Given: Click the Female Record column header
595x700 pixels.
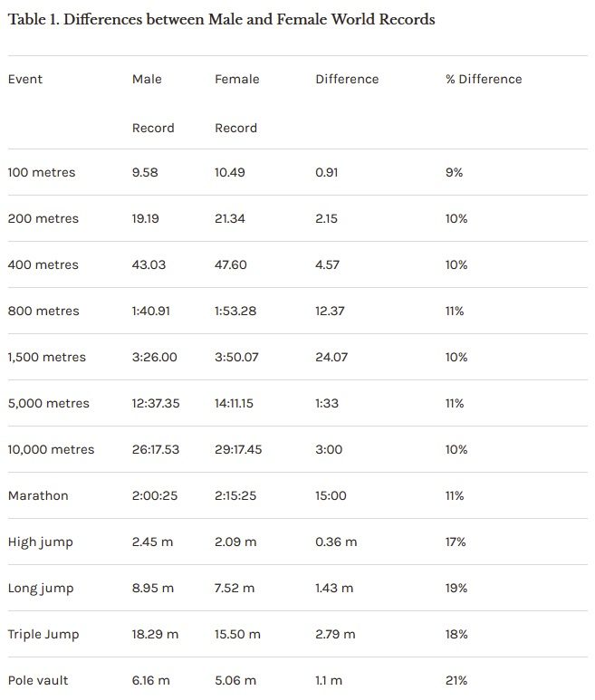Looking at the screenshot, I should (237, 103).
